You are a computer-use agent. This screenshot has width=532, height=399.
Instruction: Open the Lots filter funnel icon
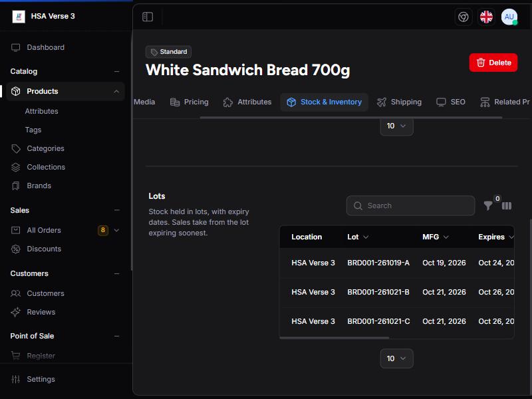[488, 205]
